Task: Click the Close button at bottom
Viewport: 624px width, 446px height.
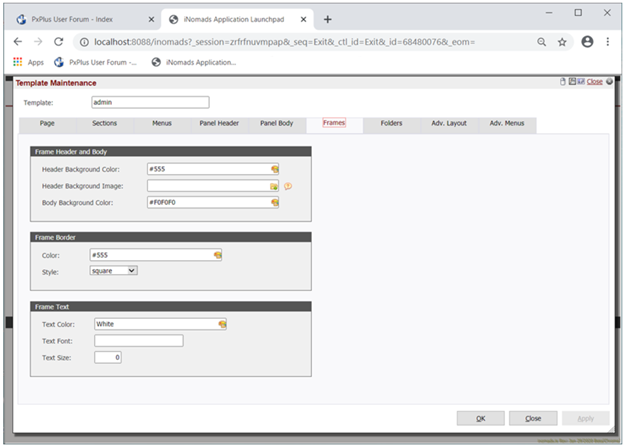Action: coord(533,418)
